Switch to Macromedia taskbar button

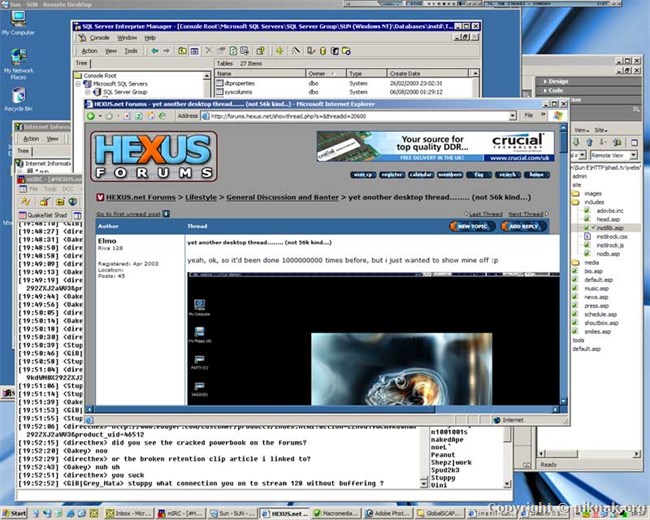tap(336, 513)
